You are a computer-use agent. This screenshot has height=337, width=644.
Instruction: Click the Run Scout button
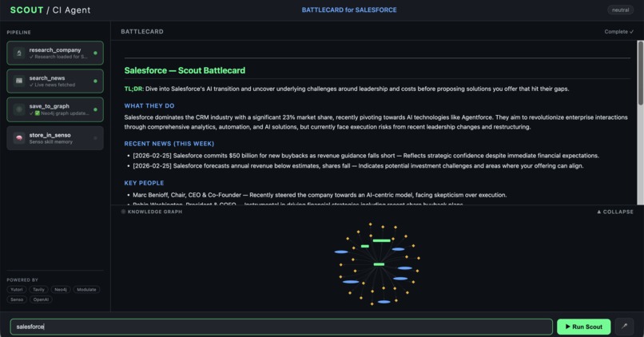(x=583, y=327)
